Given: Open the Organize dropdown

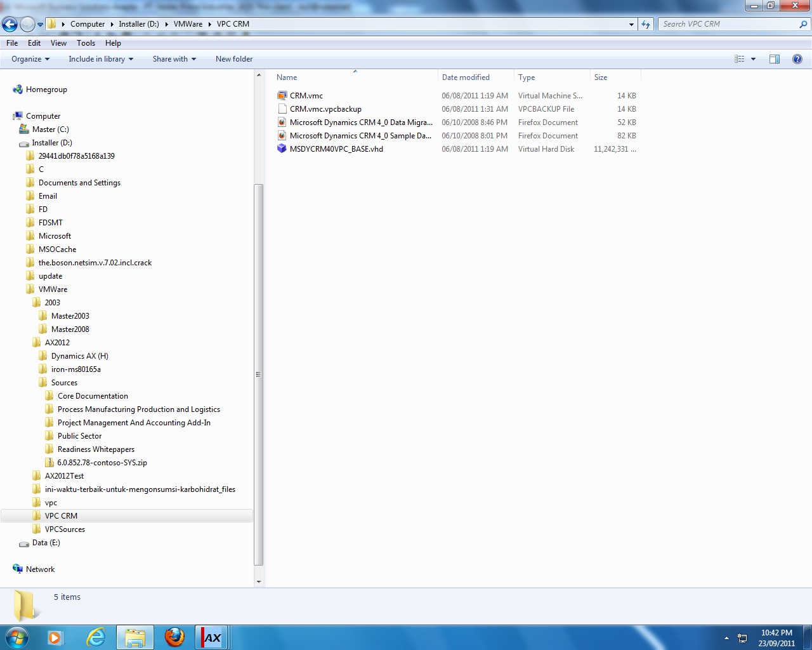Looking at the screenshot, I should tap(30, 59).
